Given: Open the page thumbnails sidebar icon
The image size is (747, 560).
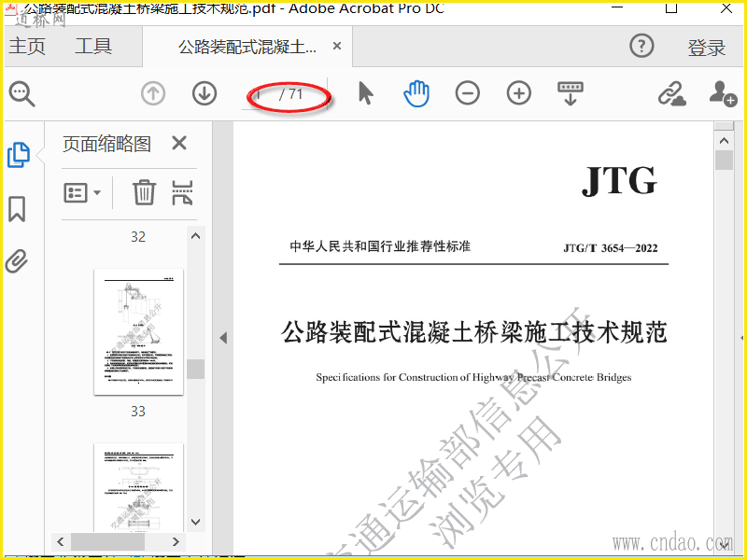Looking at the screenshot, I should click(x=19, y=155).
